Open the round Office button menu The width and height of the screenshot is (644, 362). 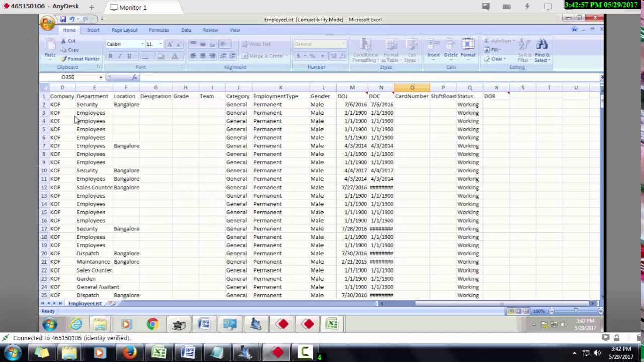click(x=48, y=23)
